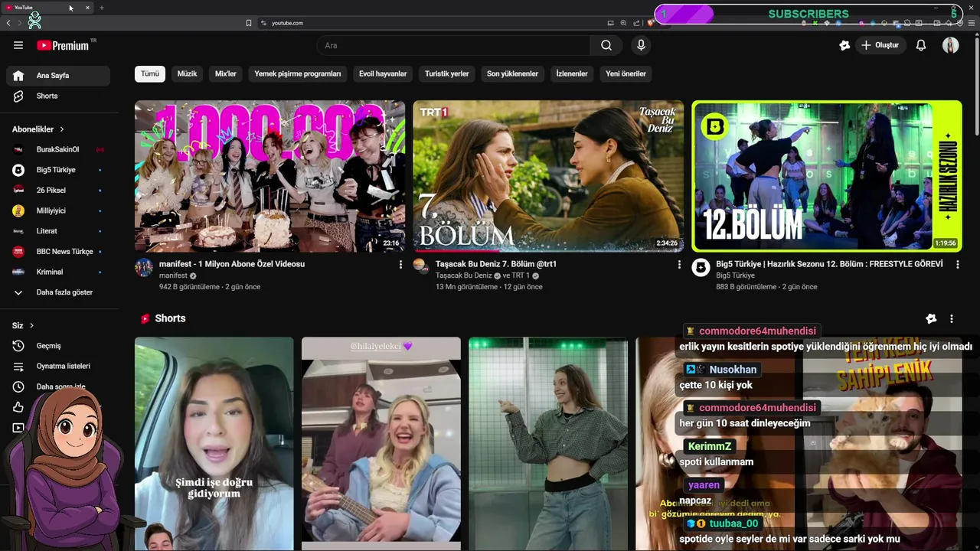Click the Oluştur create button
This screenshot has height=551, width=980.
tap(880, 45)
